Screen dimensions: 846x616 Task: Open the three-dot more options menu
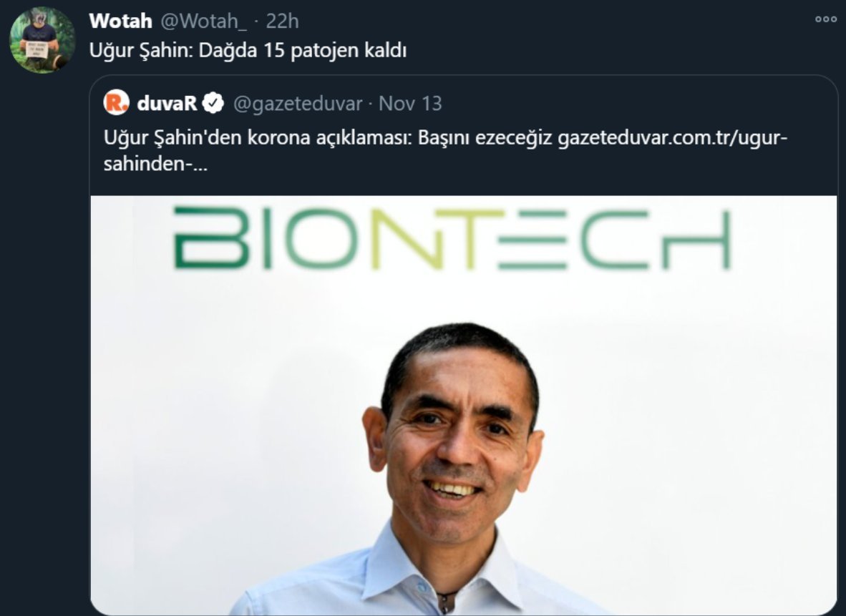(x=825, y=19)
